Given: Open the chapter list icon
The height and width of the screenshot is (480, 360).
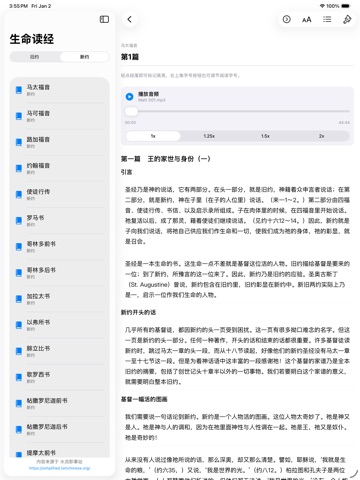Looking at the screenshot, I should (x=327, y=19).
